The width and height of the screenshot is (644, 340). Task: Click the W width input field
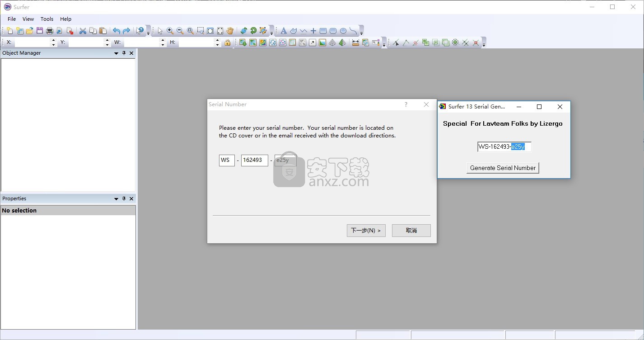[142, 42]
